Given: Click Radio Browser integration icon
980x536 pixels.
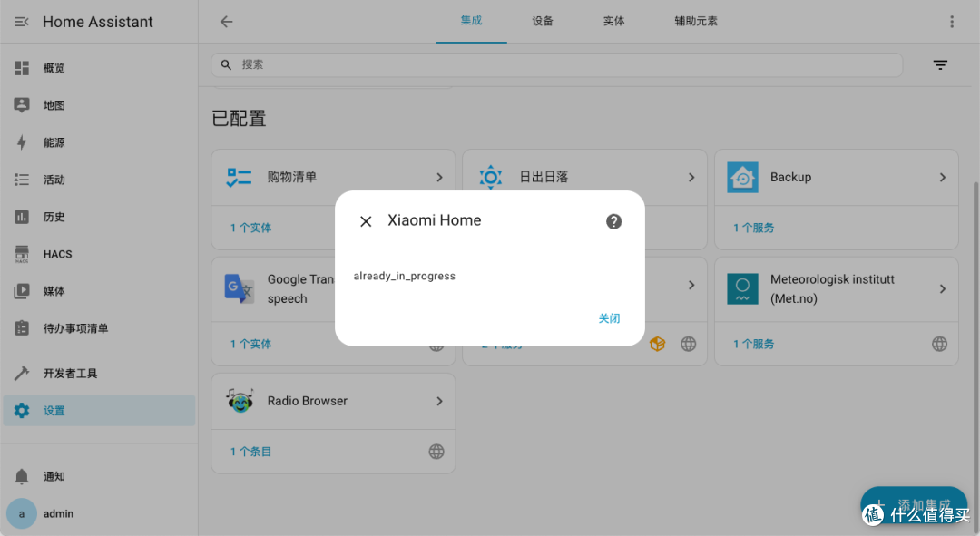Looking at the screenshot, I should [240, 401].
